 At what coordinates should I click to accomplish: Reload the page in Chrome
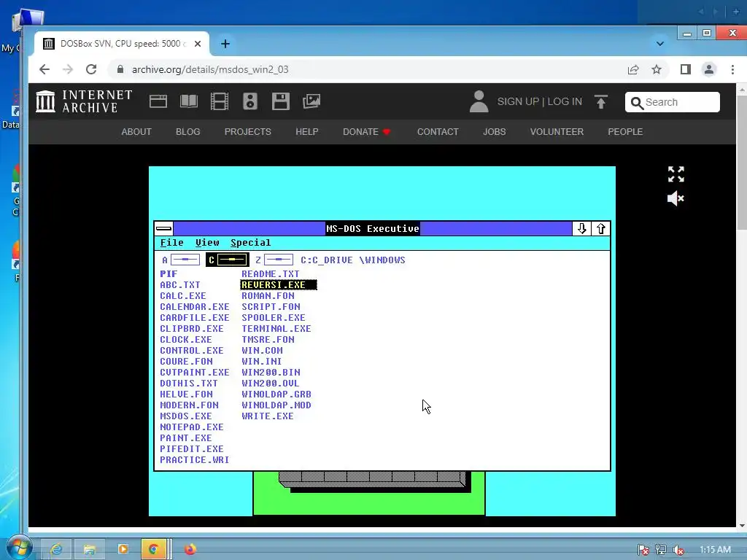pos(91,69)
